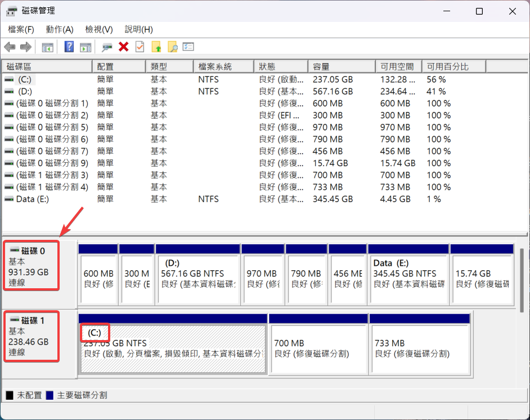Sort by the 狀態 column header

(x=281, y=66)
